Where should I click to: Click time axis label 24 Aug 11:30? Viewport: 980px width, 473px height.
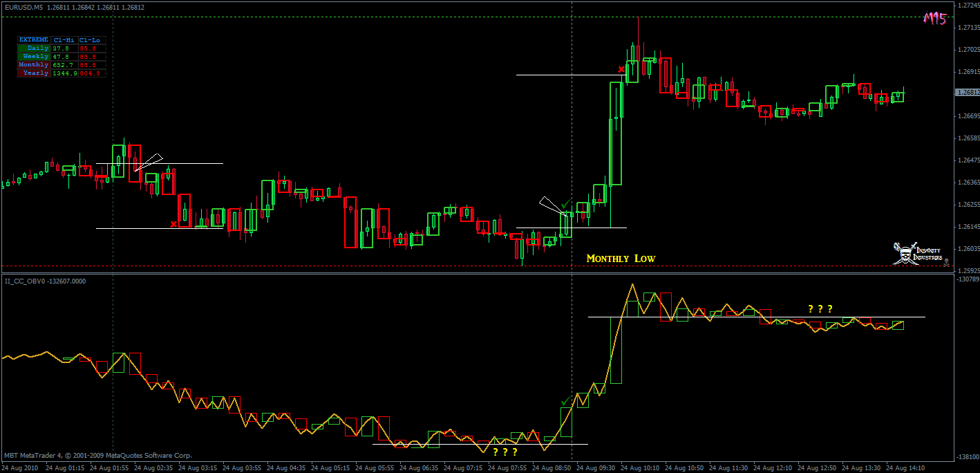729,468
